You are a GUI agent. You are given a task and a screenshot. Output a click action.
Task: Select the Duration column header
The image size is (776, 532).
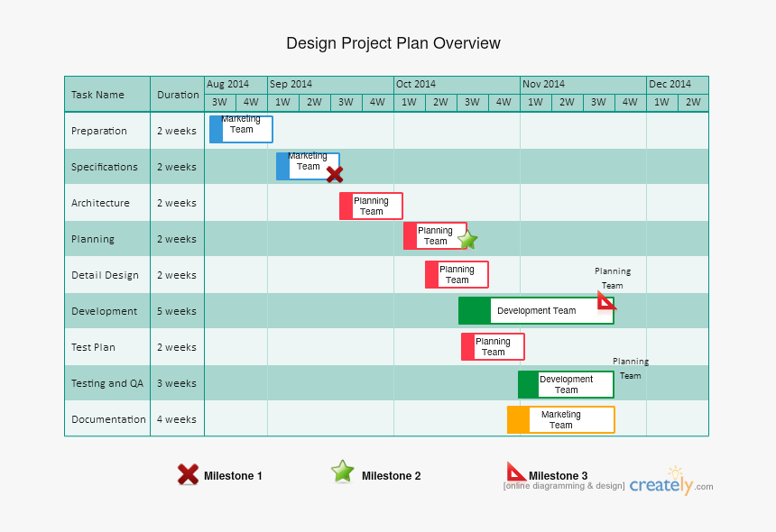point(177,94)
